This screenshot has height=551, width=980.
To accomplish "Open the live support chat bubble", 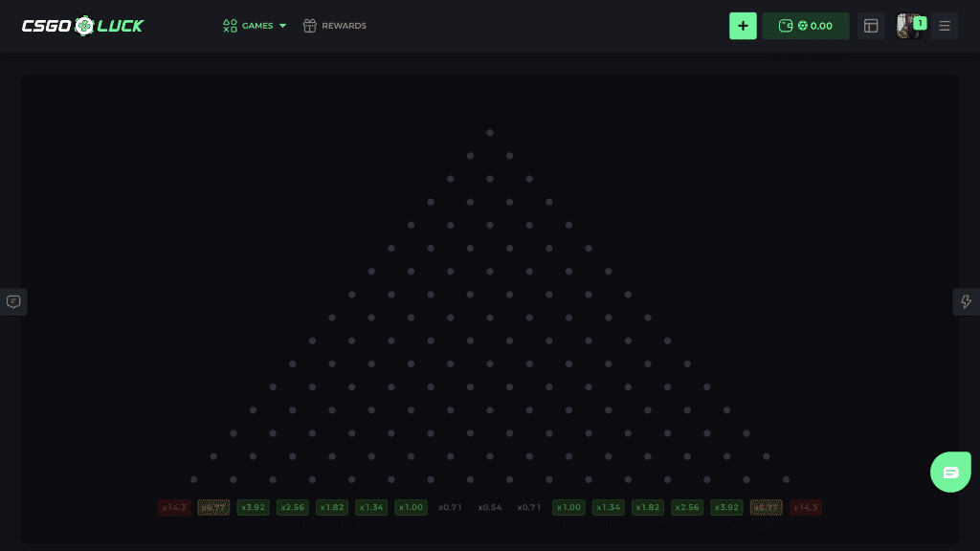I will (x=950, y=472).
